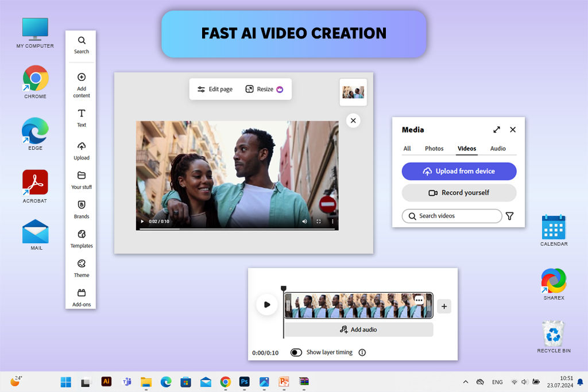Image resolution: width=588 pixels, height=392 pixels.
Task: Switch to the Photos tab
Action: (434, 149)
